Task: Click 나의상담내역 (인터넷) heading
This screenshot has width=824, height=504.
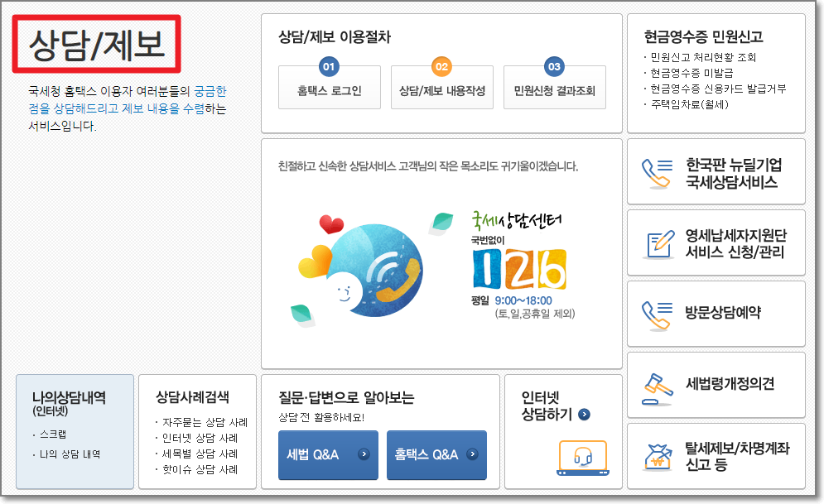Action: (68, 403)
